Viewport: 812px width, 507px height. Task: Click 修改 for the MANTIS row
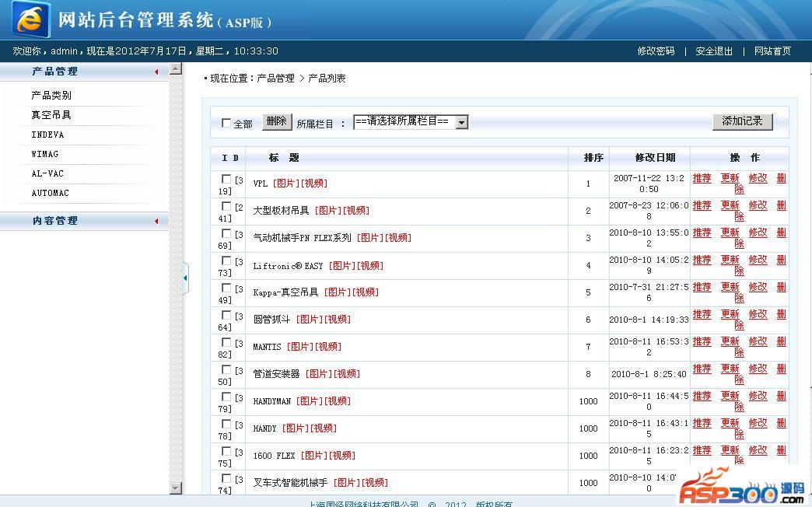point(758,341)
